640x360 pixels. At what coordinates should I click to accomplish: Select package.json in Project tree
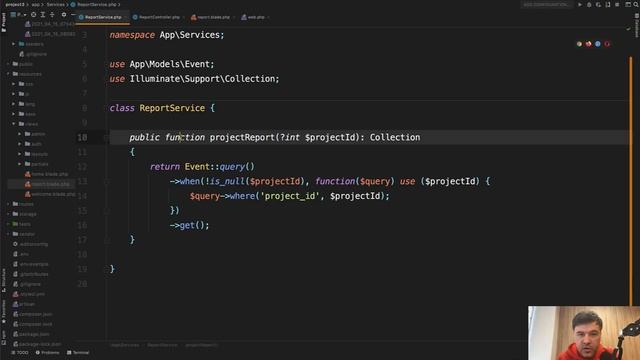tap(31, 334)
